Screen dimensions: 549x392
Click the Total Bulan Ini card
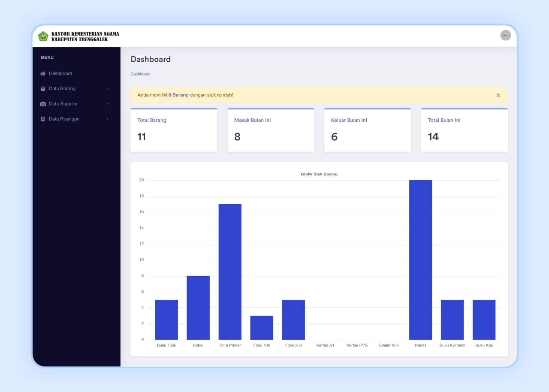click(x=464, y=130)
